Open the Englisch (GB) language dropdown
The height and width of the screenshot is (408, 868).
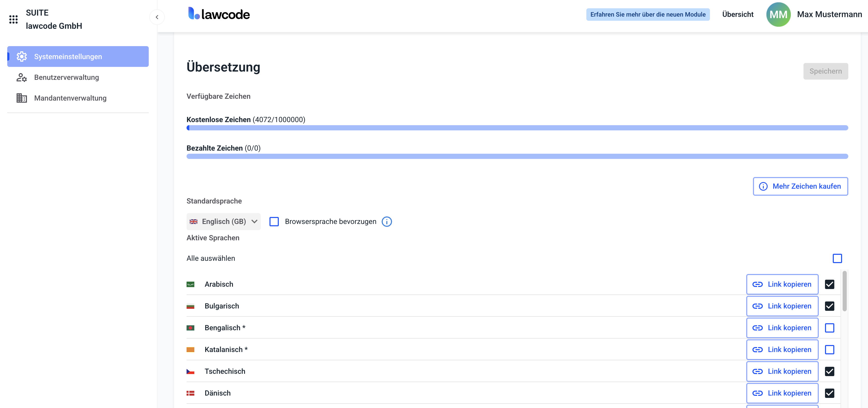tap(223, 222)
